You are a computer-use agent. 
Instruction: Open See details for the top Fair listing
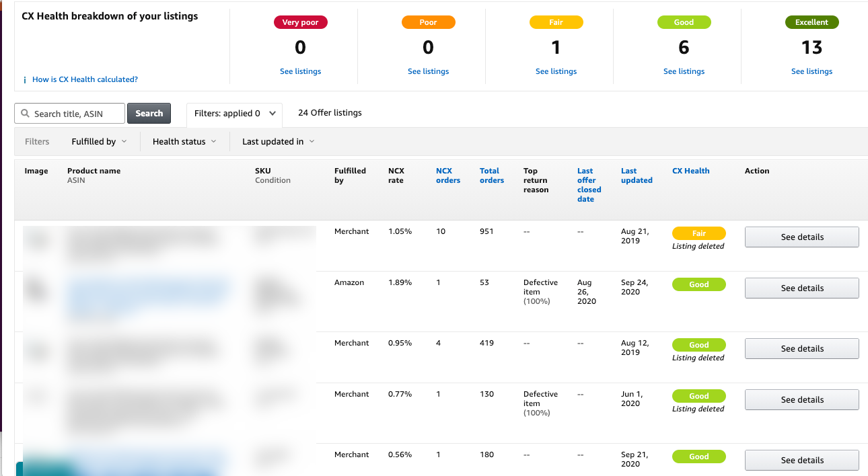pos(801,237)
